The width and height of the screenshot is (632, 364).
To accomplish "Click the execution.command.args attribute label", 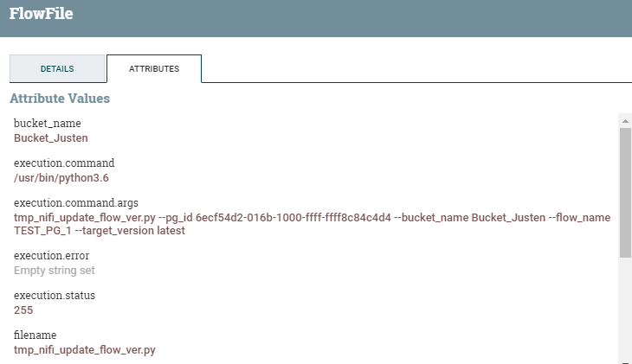I will tap(76, 203).
